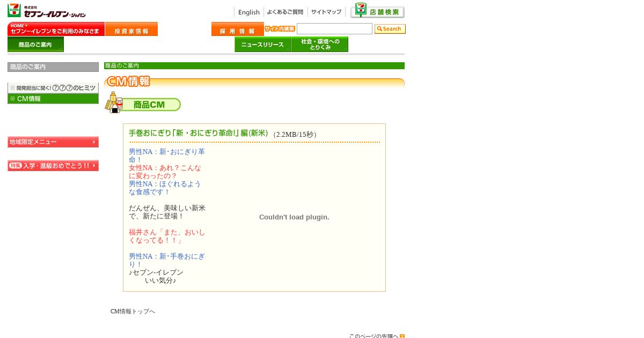
Task: Click ♪セブン-イレブン いい気分♪ text
Action: (156, 277)
